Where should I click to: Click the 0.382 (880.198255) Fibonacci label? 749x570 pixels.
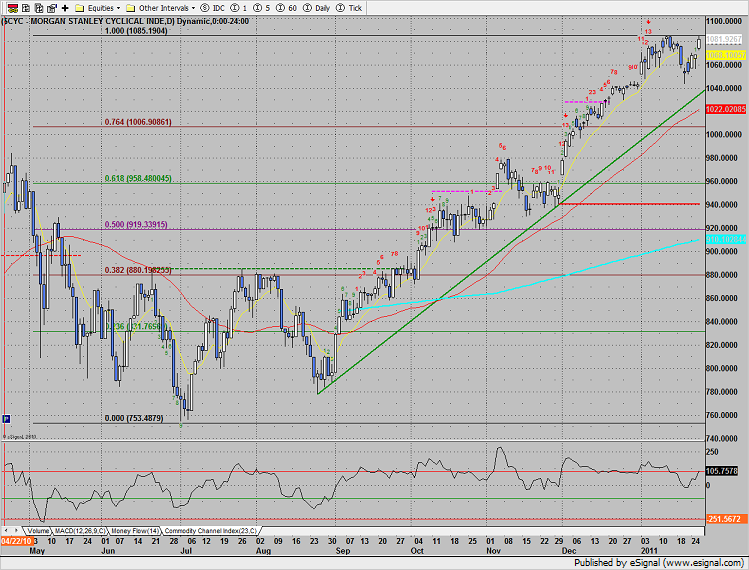click(138, 270)
